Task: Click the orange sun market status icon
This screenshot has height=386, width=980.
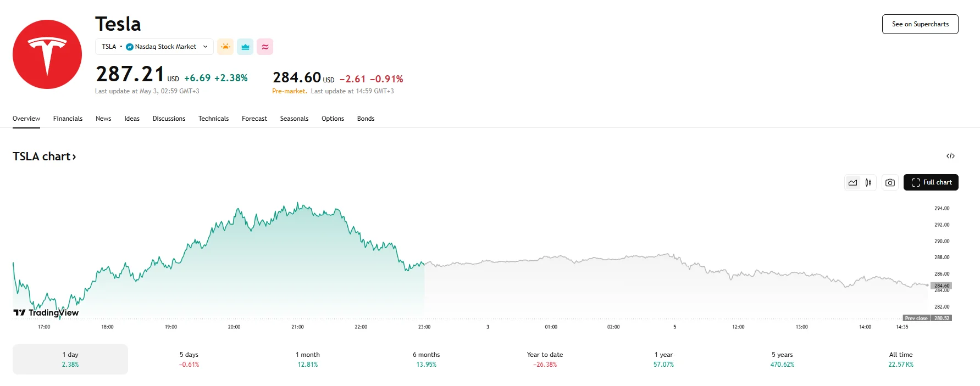Action: 225,47
